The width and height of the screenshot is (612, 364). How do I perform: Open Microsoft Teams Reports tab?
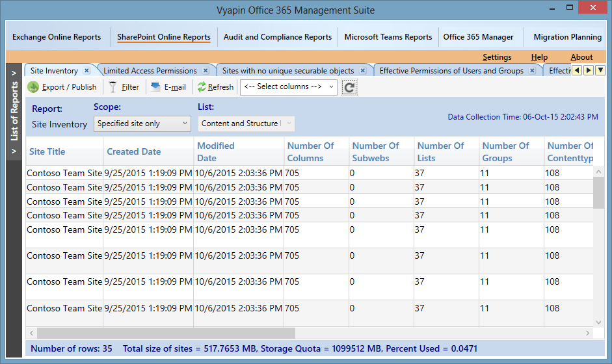388,37
